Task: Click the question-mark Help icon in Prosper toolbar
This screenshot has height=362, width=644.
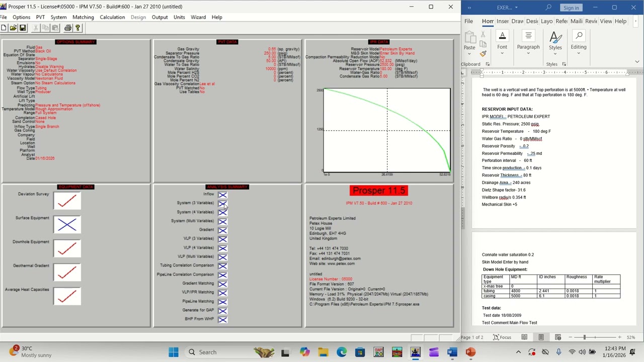Action: click(77, 28)
